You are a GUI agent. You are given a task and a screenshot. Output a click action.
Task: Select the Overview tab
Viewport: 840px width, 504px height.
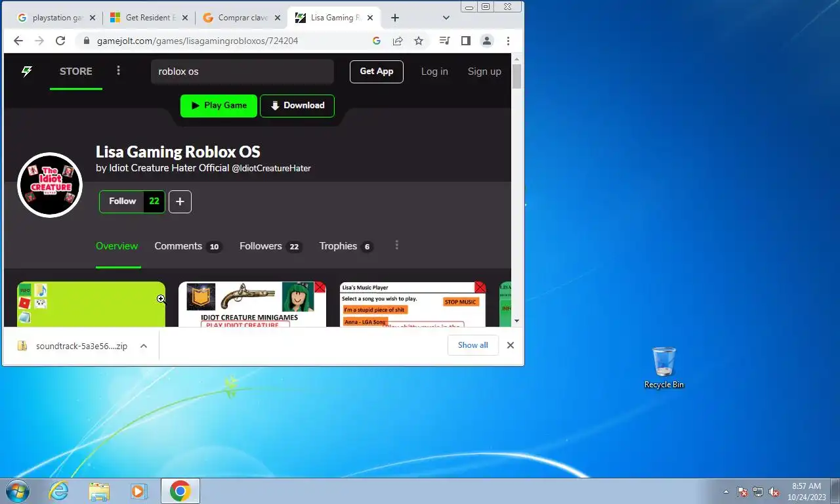click(x=117, y=246)
